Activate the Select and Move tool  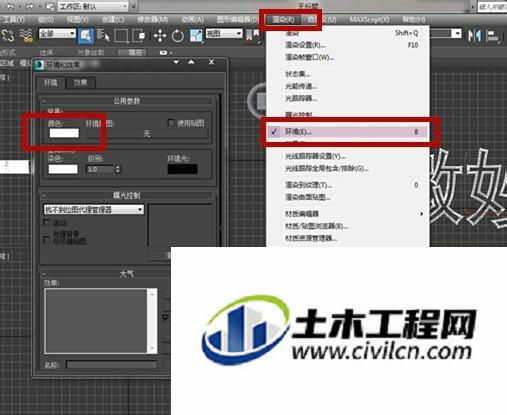click(160, 35)
